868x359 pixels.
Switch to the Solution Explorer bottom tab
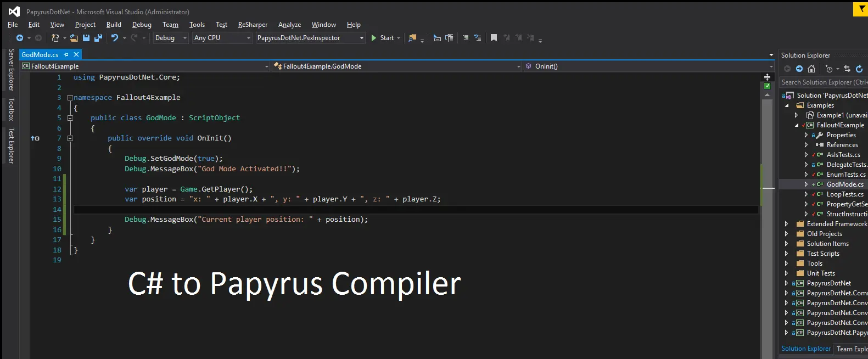[806, 349]
